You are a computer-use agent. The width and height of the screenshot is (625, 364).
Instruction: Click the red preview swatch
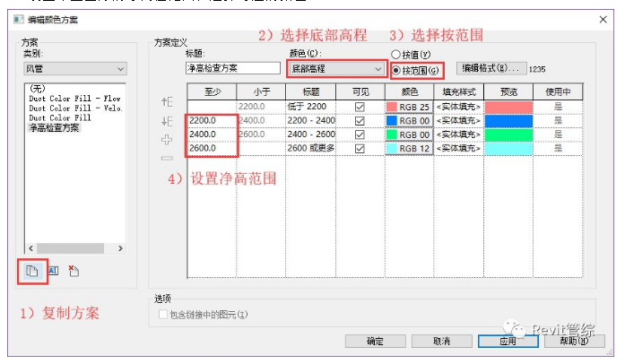[x=508, y=107]
